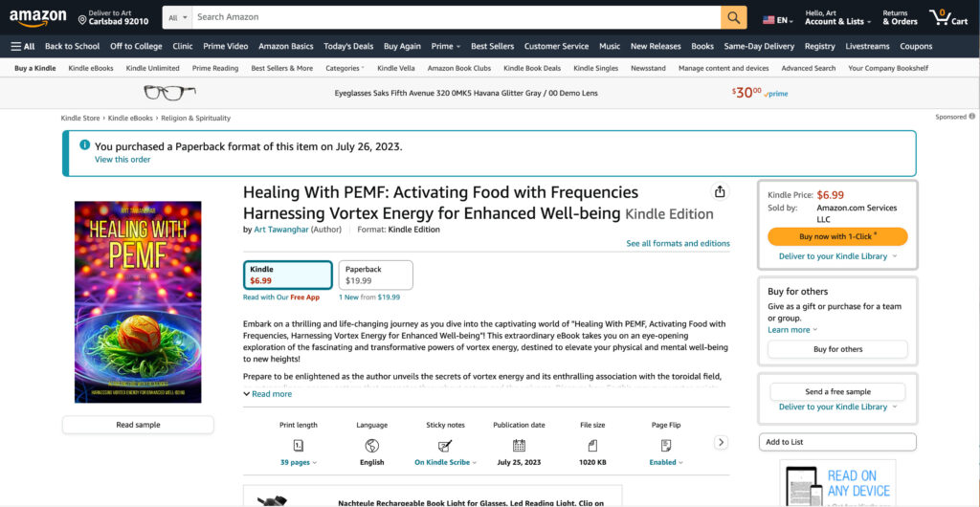Click the orange search magnifier button
The height and width of the screenshot is (507, 980).
click(734, 17)
